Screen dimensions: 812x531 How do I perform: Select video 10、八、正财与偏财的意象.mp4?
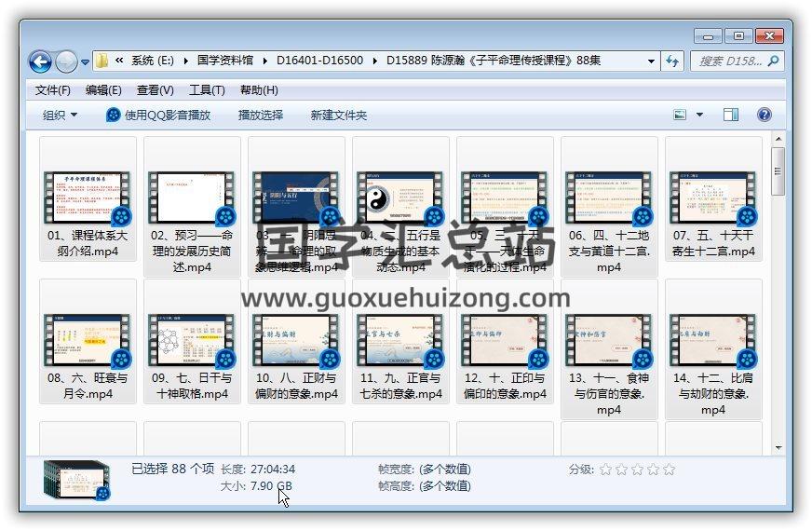[296, 342]
